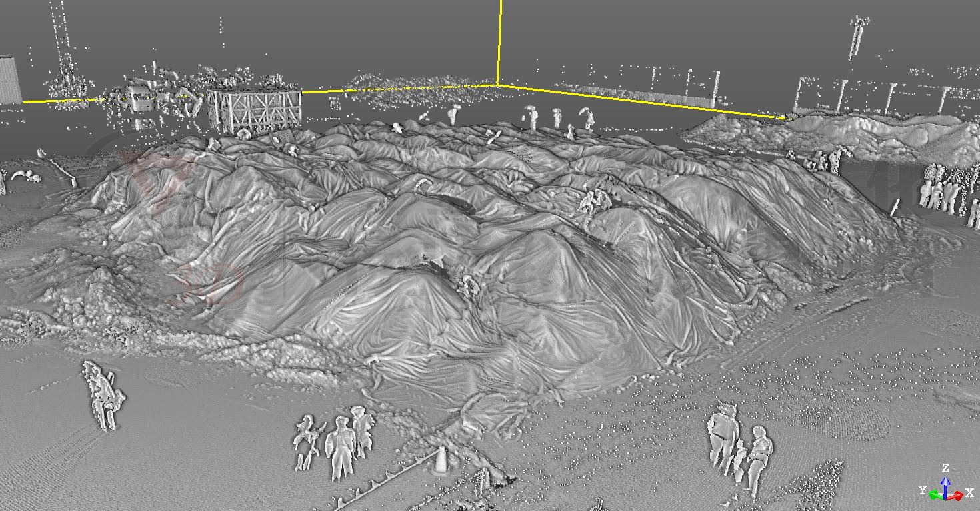This screenshot has width=980, height=511.
Task: Select the scaffolding frame structure behind mound
Action: pyautogui.click(x=254, y=110)
